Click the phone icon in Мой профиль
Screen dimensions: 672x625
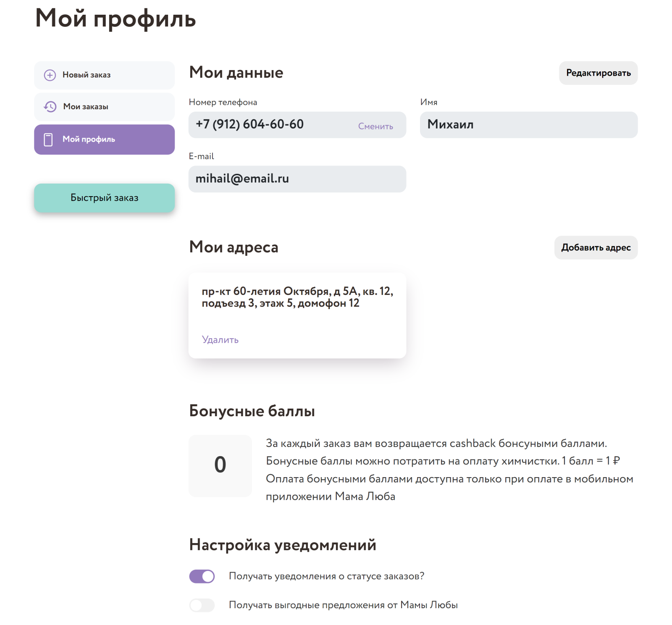(x=48, y=139)
